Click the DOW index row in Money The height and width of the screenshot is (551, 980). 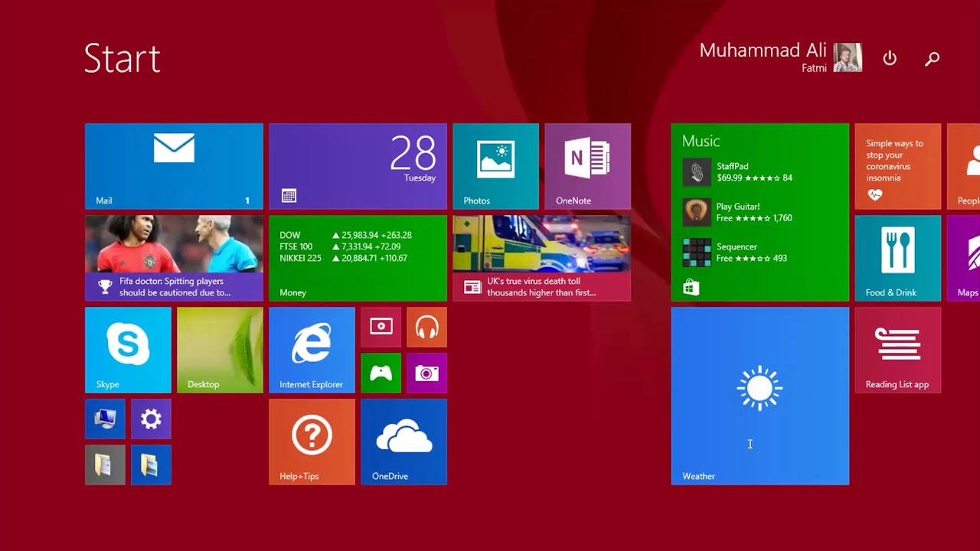(345, 235)
